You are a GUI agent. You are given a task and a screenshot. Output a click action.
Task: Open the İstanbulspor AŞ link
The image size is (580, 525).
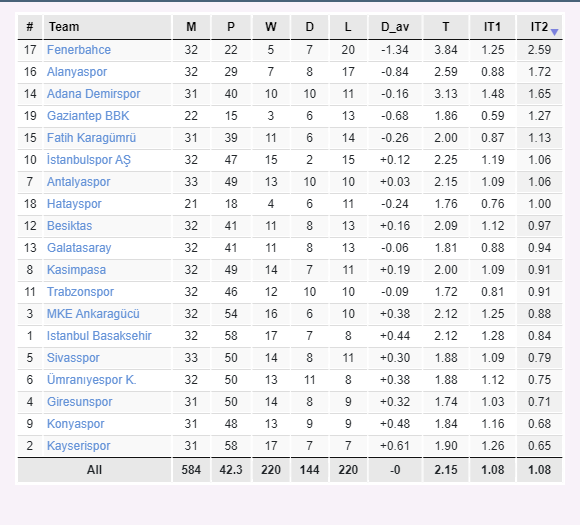point(89,160)
